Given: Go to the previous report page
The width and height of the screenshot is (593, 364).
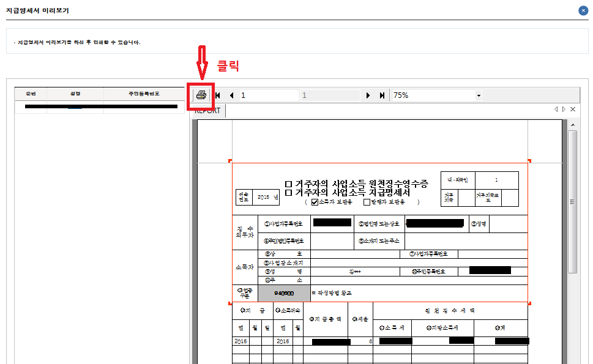Looking at the screenshot, I should click(x=231, y=95).
